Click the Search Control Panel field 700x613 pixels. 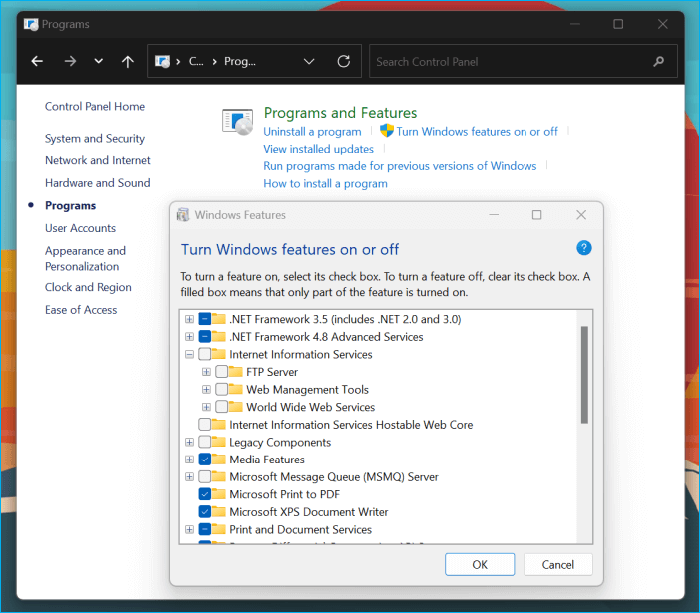pyautogui.click(x=509, y=61)
